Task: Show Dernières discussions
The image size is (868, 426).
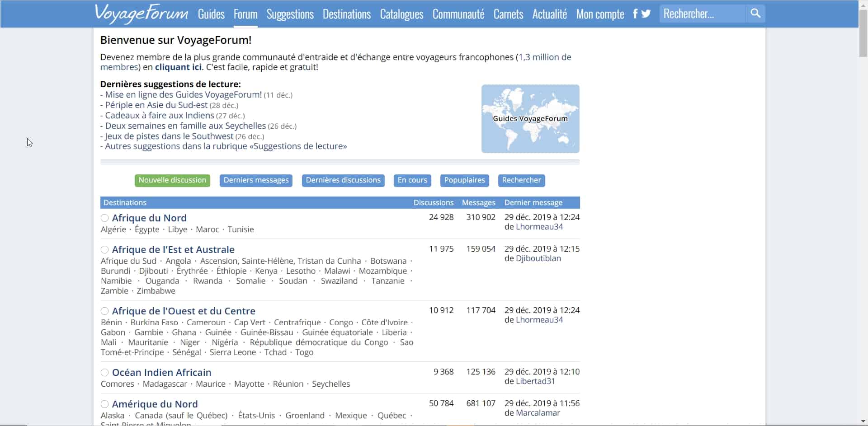Action: pyautogui.click(x=343, y=180)
